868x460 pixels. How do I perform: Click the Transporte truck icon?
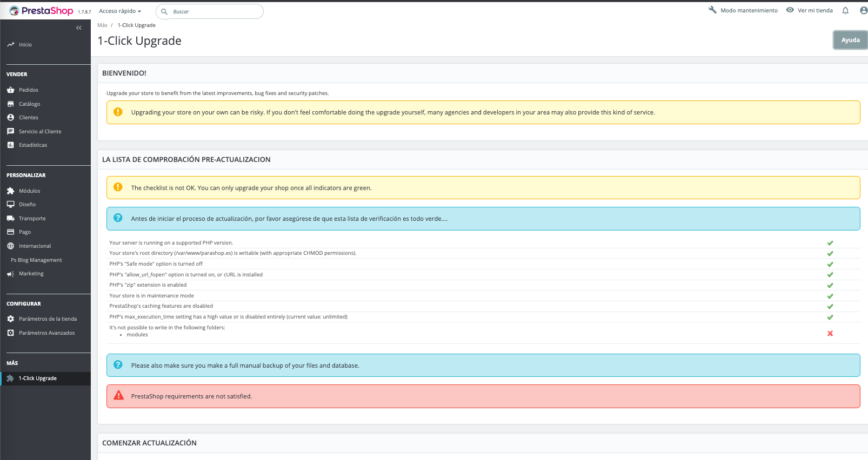pyautogui.click(x=11, y=219)
